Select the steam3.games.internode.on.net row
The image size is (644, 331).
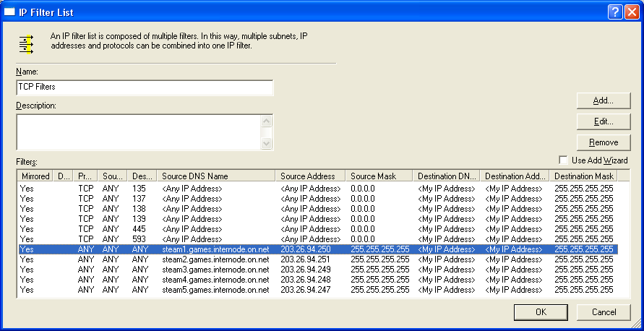click(317, 270)
